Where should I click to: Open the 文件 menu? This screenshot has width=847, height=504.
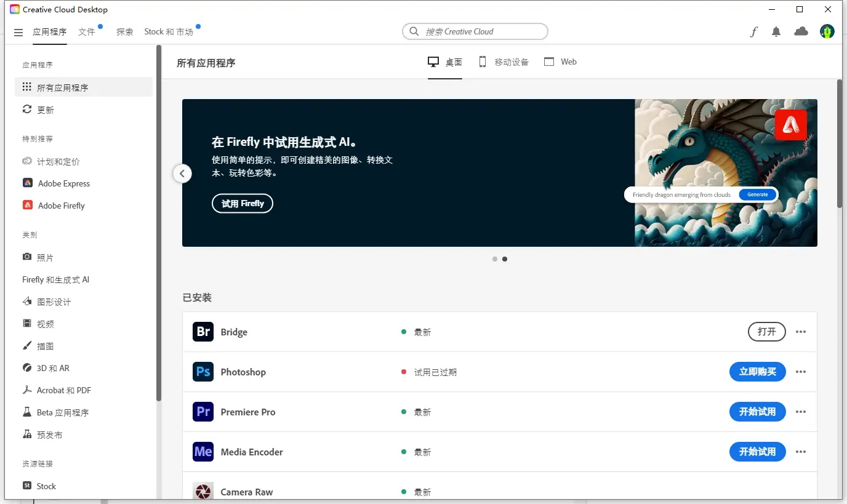(87, 31)
